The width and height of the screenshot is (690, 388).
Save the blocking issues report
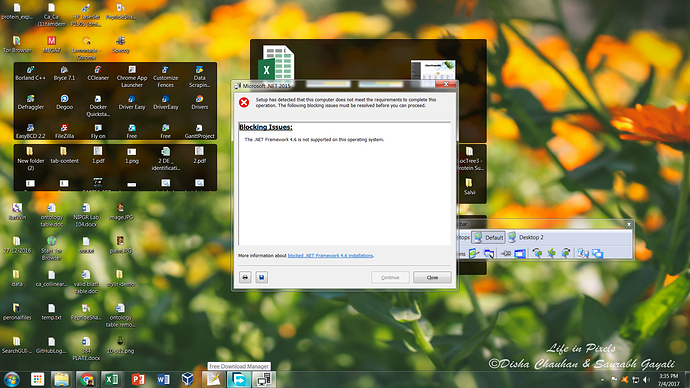pyautogui.click(x=261, y=277)
